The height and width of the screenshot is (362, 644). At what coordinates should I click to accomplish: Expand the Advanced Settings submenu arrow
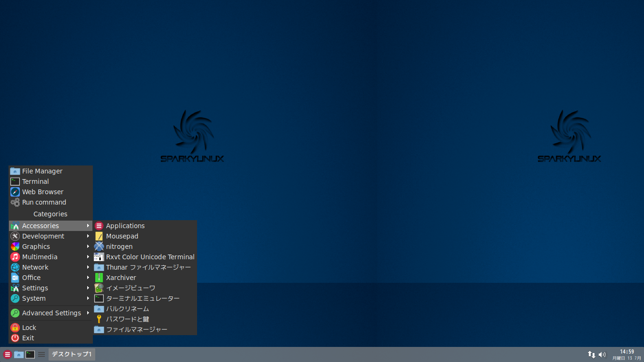coord(88,313)
